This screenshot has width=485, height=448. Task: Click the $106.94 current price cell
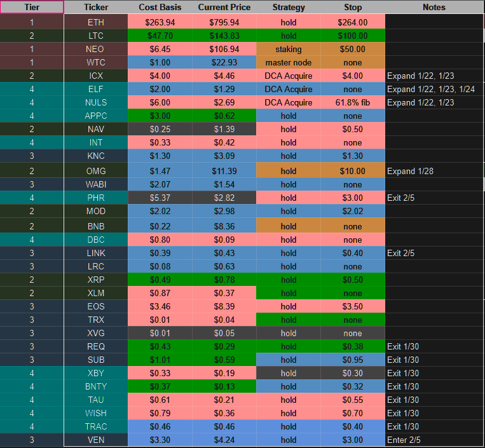tap(224, 49)
